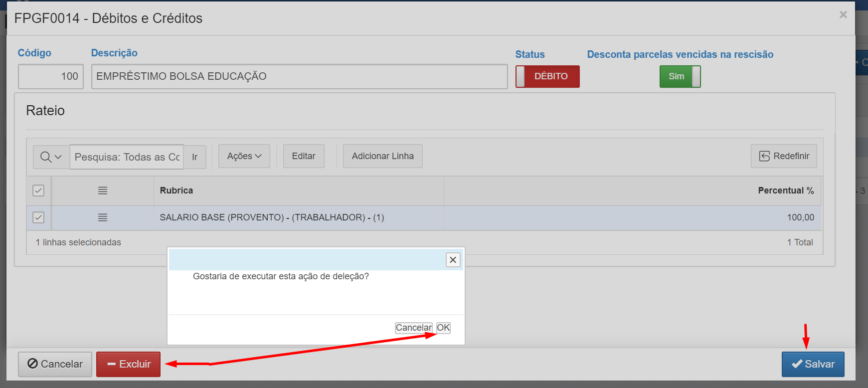Viewport: 868px width, 388px height.
Task: Click the 100,00 percentual cell
Action: 801,217
